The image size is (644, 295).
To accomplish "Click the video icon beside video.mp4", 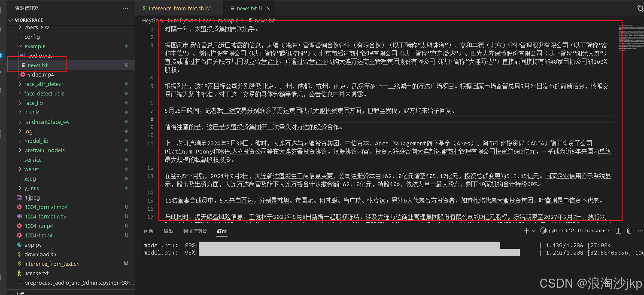I will coord(23,74).
